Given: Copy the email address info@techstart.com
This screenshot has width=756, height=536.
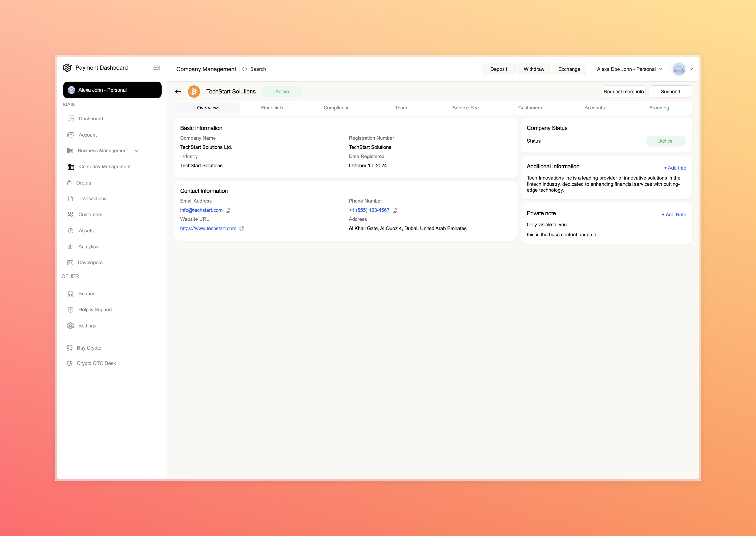Looking at the screenshot, I should pos(228,210).
